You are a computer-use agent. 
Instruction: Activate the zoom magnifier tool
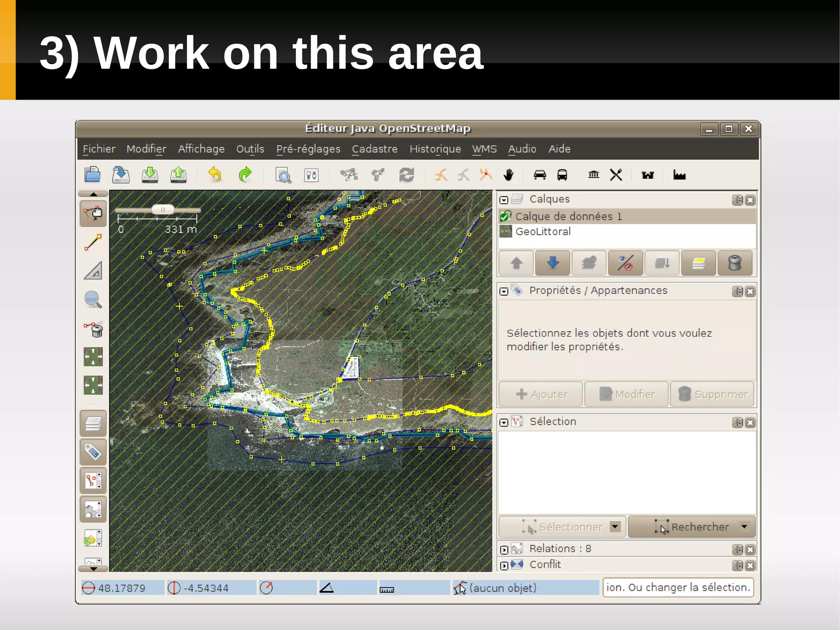93,300
